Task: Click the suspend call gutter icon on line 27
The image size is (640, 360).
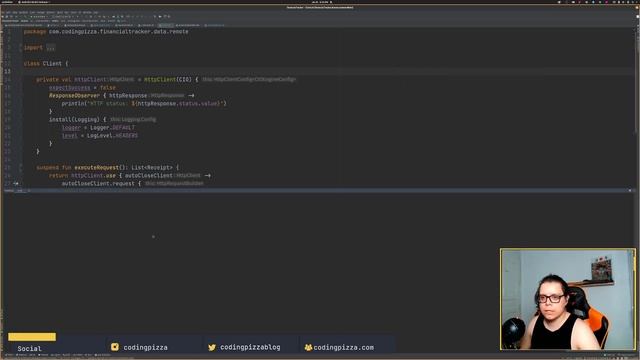Action: tap(16, 184)
